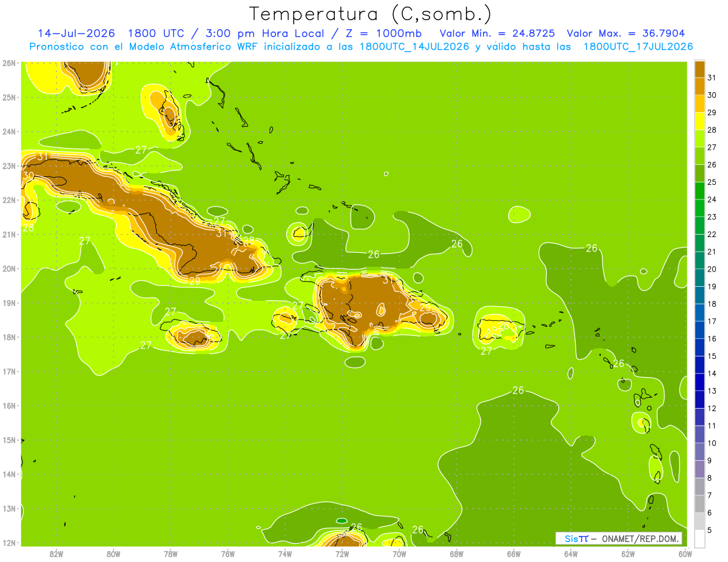
Task: Click the 'Valor Max. = 36.7904' text
Action: coord(626,33)
